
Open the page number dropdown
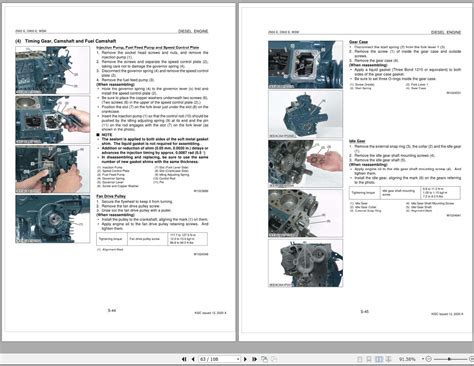(238, 359)
